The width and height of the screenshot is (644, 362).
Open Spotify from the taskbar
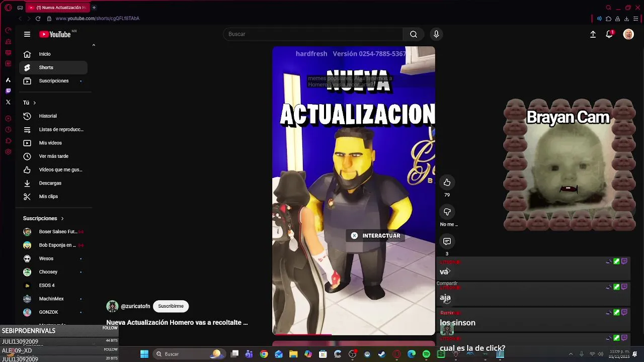click(426, 354)
